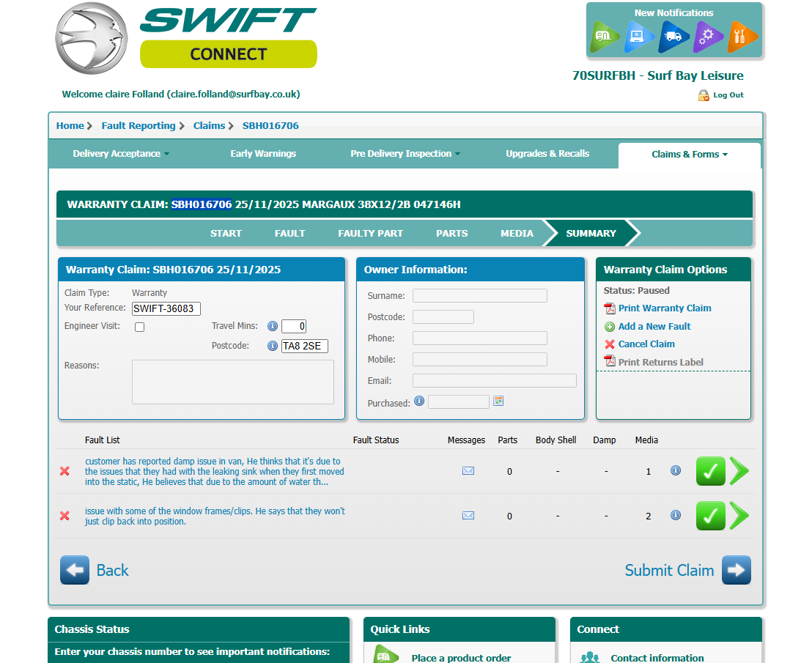Click the Print Returns Label link

coord(660,363)
